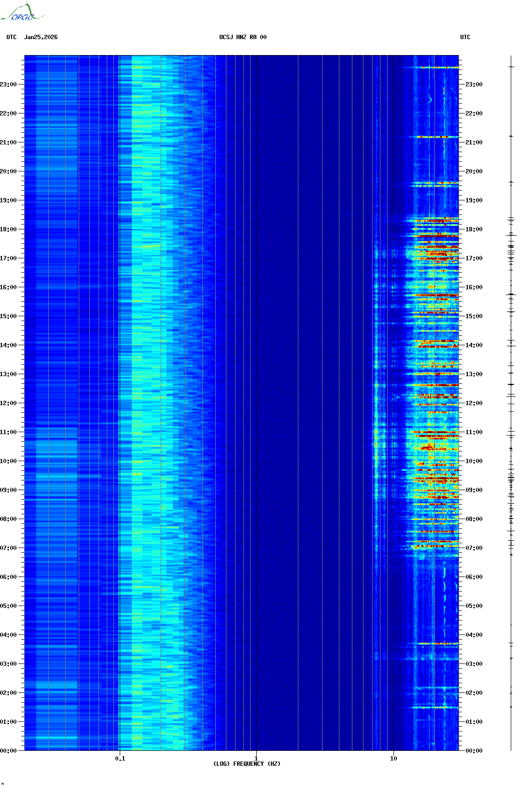Click the top-right UTC label
Image resolution: width=532 pixels, height=789 pixels.
pos(465,37)
